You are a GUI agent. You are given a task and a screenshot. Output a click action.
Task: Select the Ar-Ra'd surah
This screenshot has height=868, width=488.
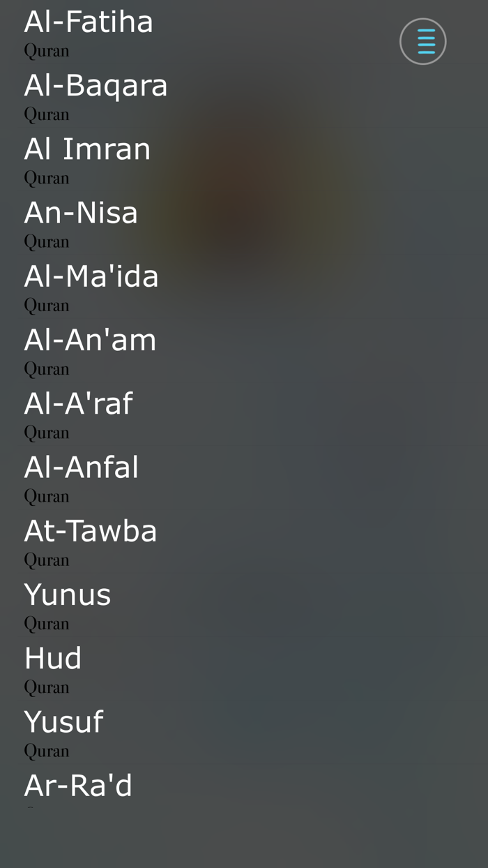[78, 785]
